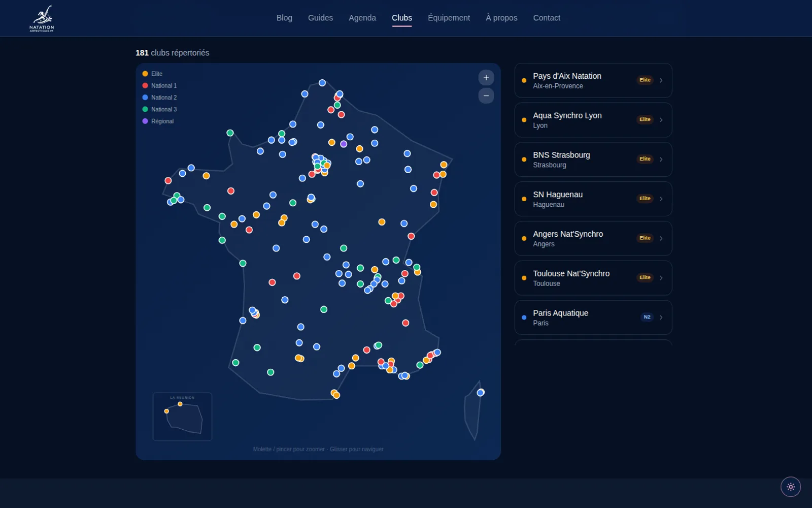Click the National 1 legend entry
The image size is (812, 508).
pyautogui.click(x=159, y=86)
